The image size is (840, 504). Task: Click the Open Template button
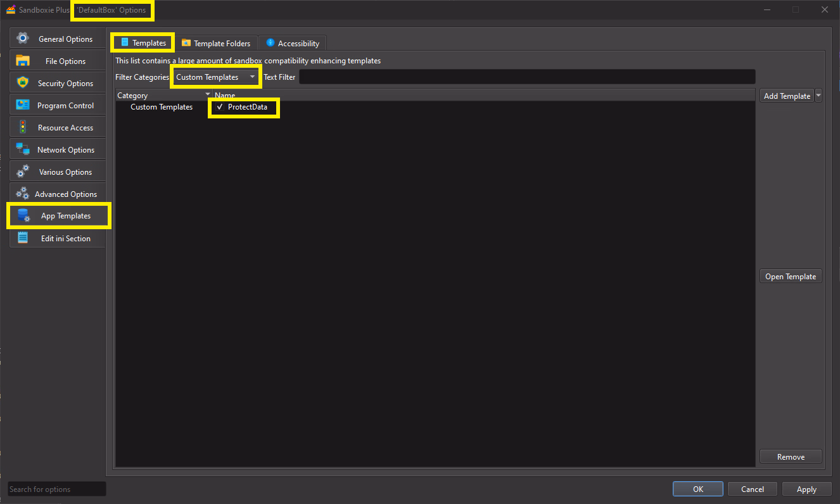(791, 276)
